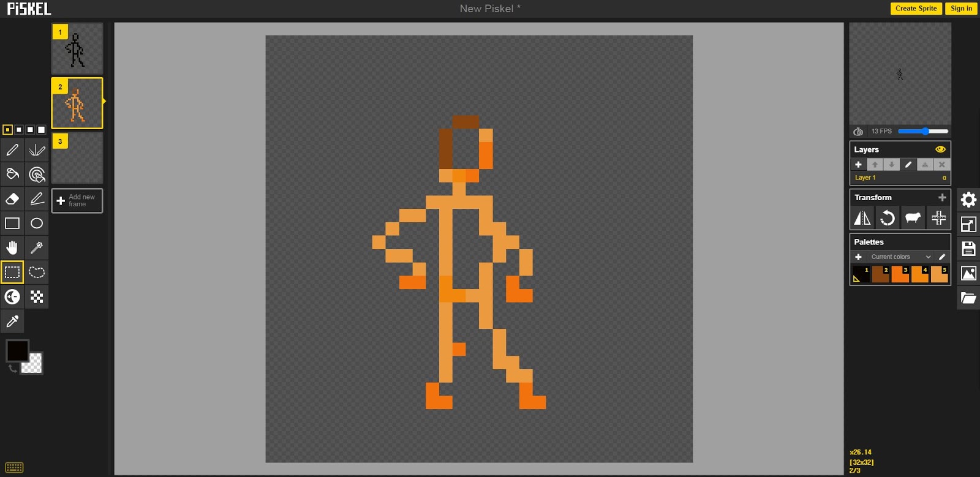Select empty frame 3 thumbnail

(x=77, y=158)
